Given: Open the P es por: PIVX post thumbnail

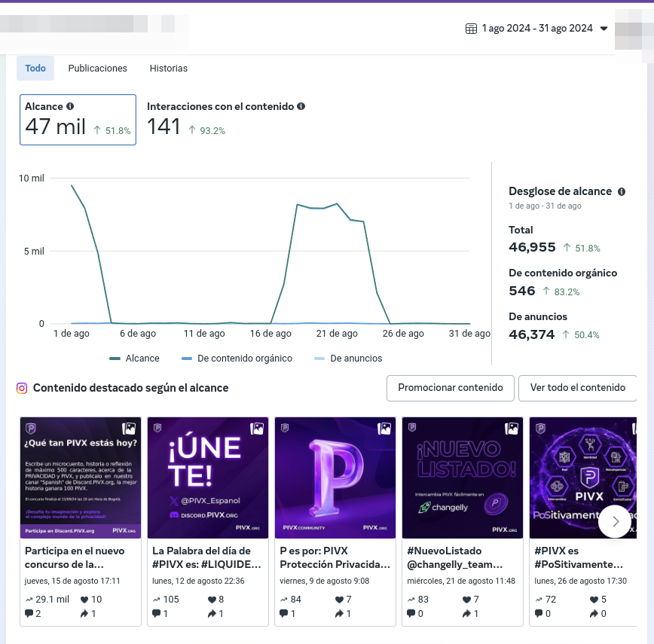Looking at the screenshot, I should point(335,478).
